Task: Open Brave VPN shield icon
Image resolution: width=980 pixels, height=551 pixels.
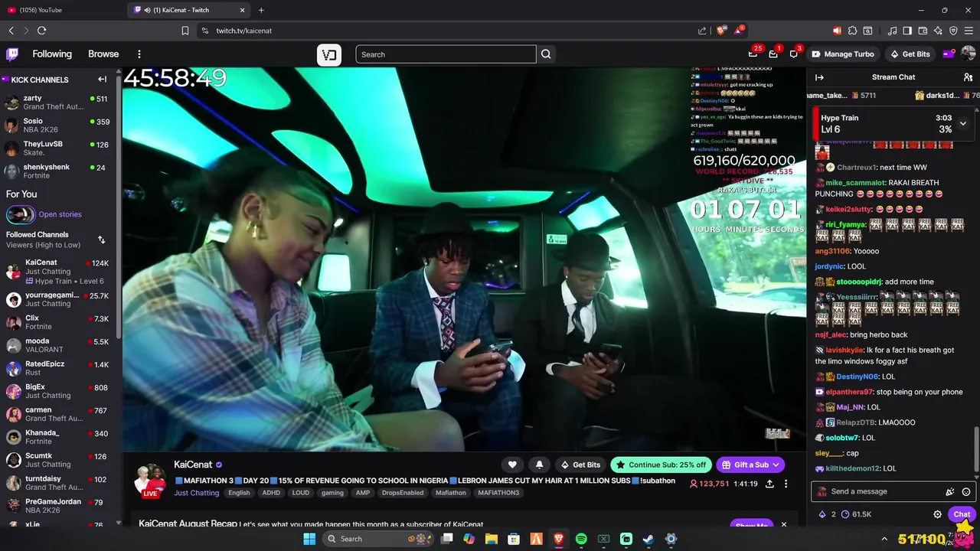Action: (x=953, y=31)
